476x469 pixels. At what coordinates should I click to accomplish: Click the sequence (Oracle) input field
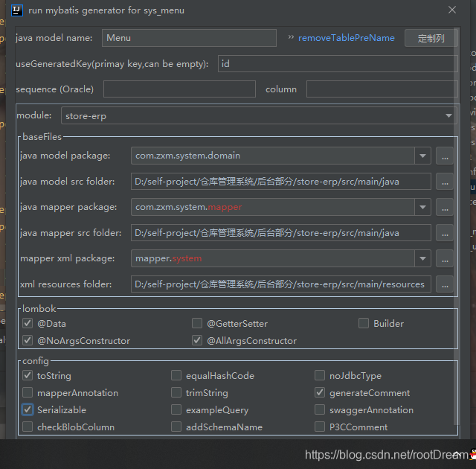tap(179, 89)
